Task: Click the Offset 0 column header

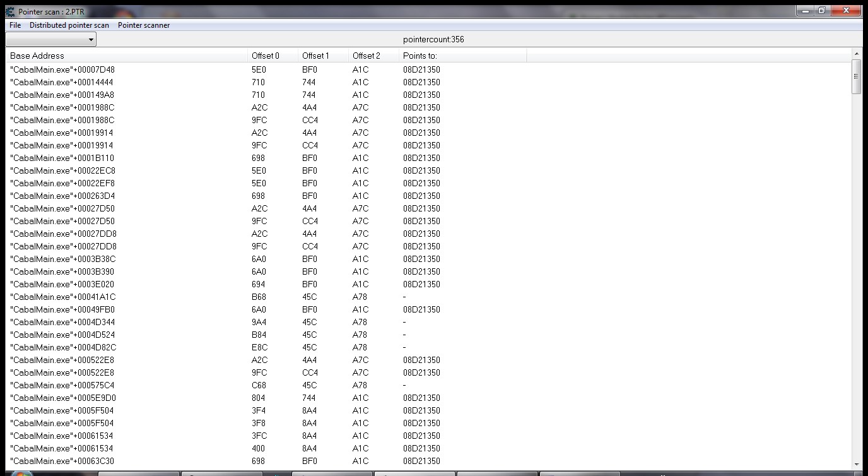Action: coord(272,56)
